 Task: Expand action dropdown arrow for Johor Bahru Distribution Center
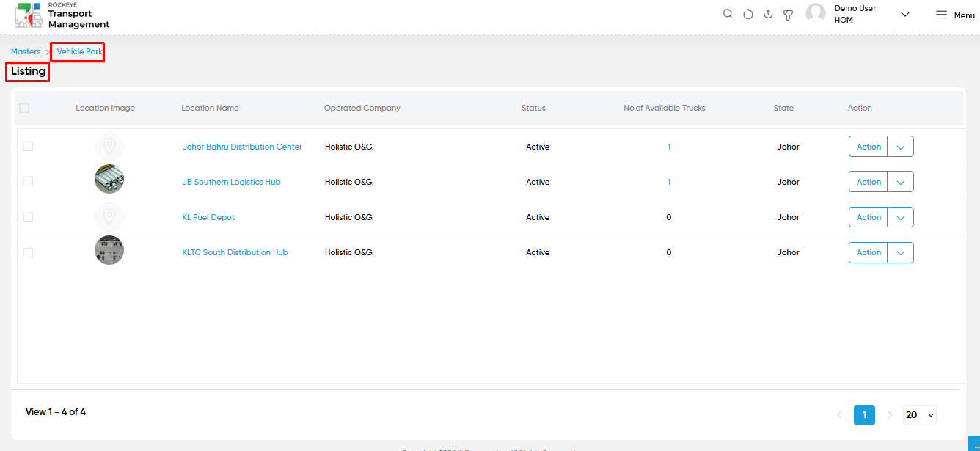point(901,147)
